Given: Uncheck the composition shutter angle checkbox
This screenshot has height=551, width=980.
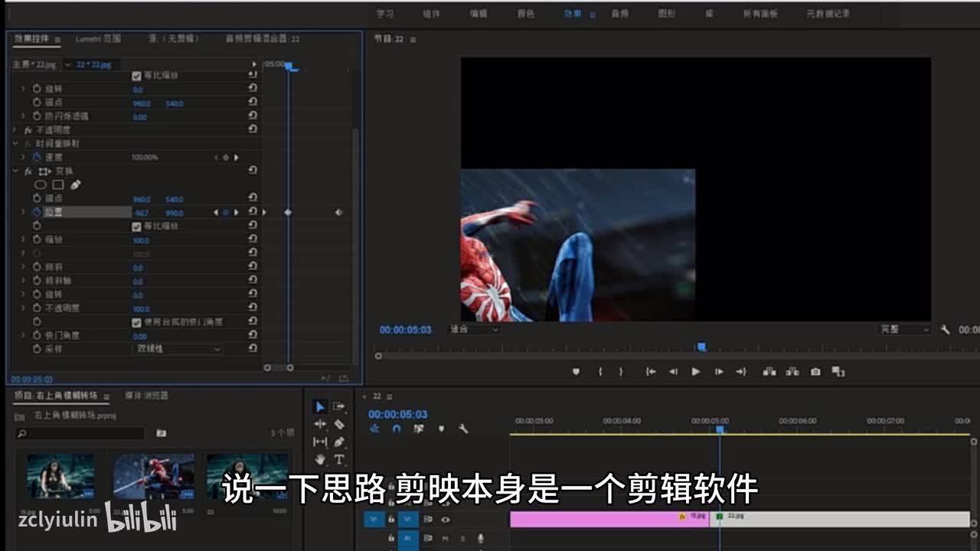Looking at the screenshot, I should point(136,322).
